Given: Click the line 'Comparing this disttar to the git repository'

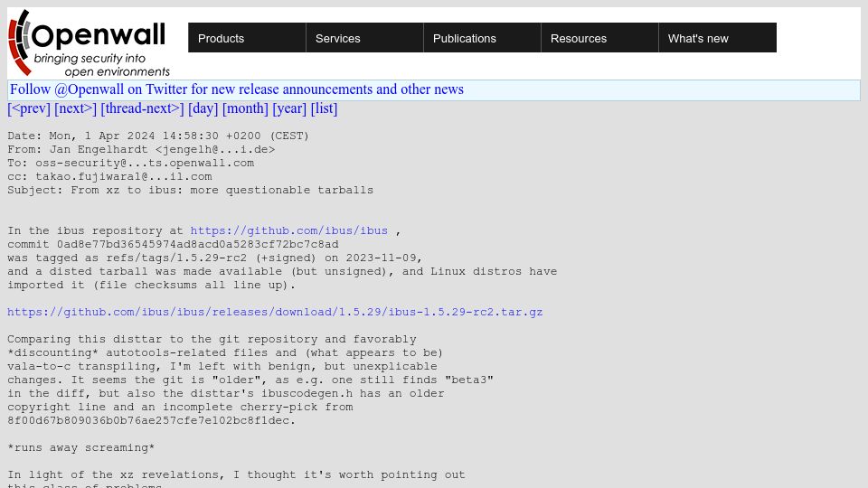Looking at the screenshot, I should 212,339.
